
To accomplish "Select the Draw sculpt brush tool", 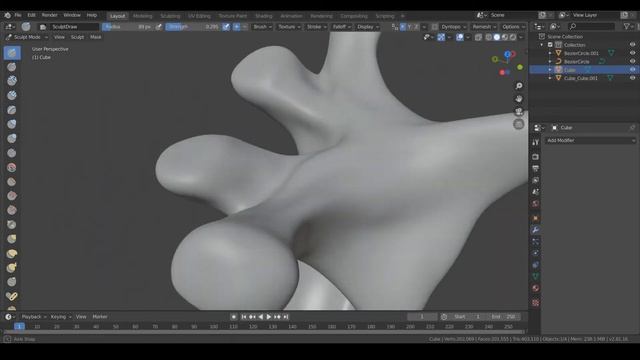I will pos(12,53).
